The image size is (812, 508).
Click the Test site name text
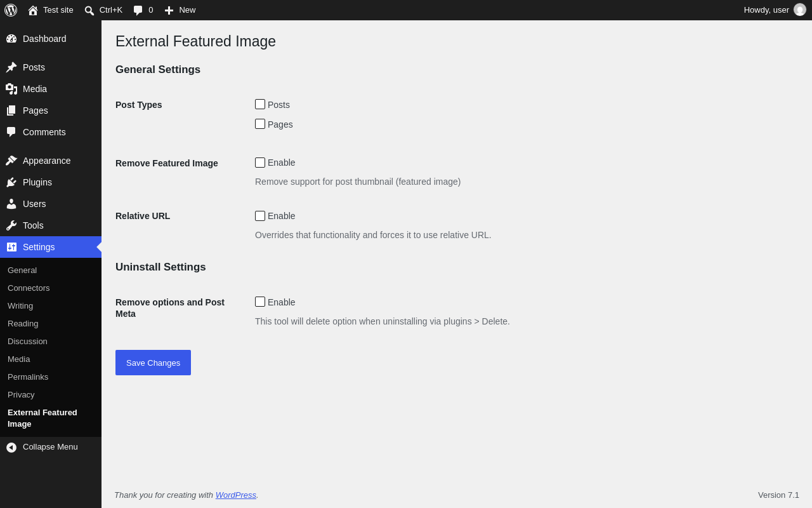point(58,10)
